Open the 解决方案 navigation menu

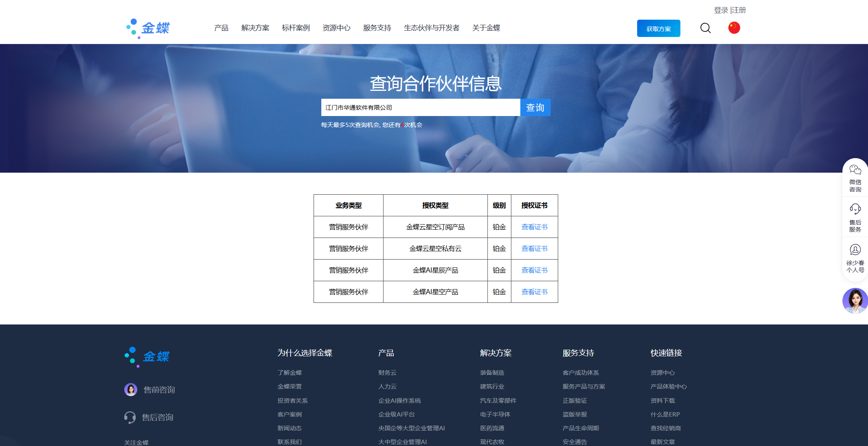coord(255,28)
